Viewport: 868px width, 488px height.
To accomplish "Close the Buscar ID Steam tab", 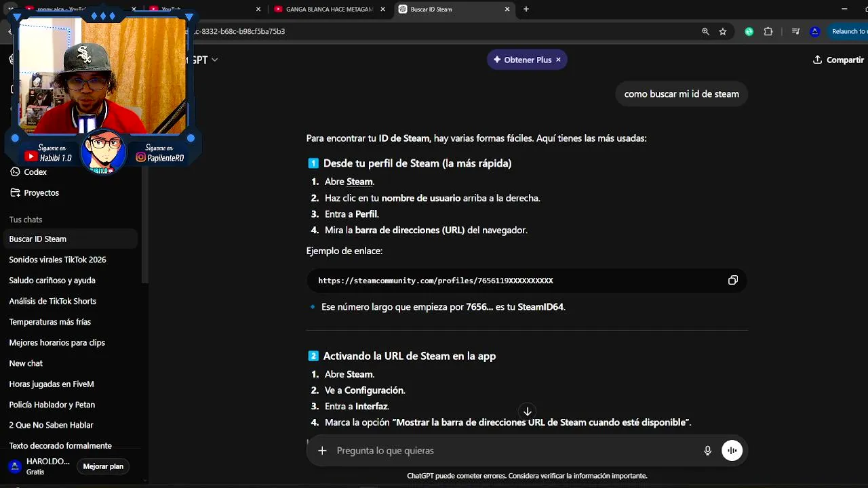I will (x=507, y=9).
